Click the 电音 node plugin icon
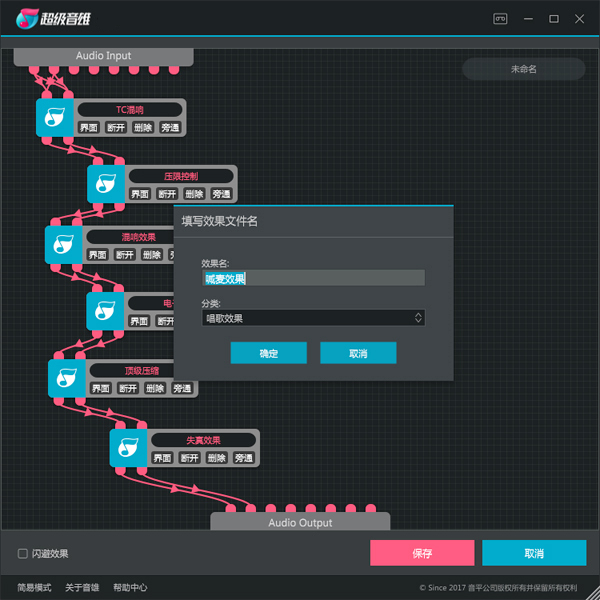 pos(105,311)
